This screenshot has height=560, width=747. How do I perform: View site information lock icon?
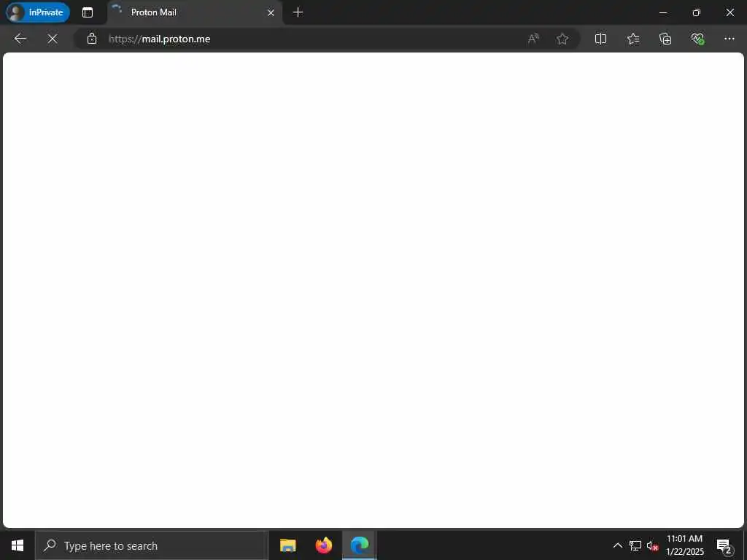pyautogui.click(x=92, y=39)
